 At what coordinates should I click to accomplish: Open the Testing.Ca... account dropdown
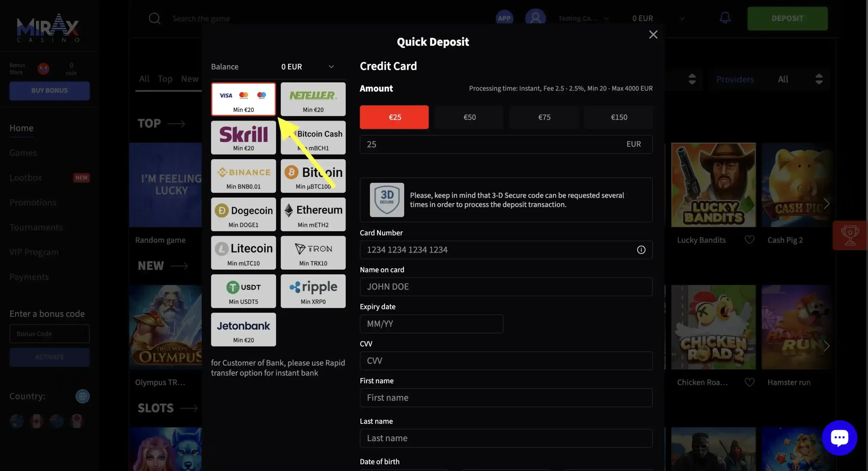[x=583, y=18]
